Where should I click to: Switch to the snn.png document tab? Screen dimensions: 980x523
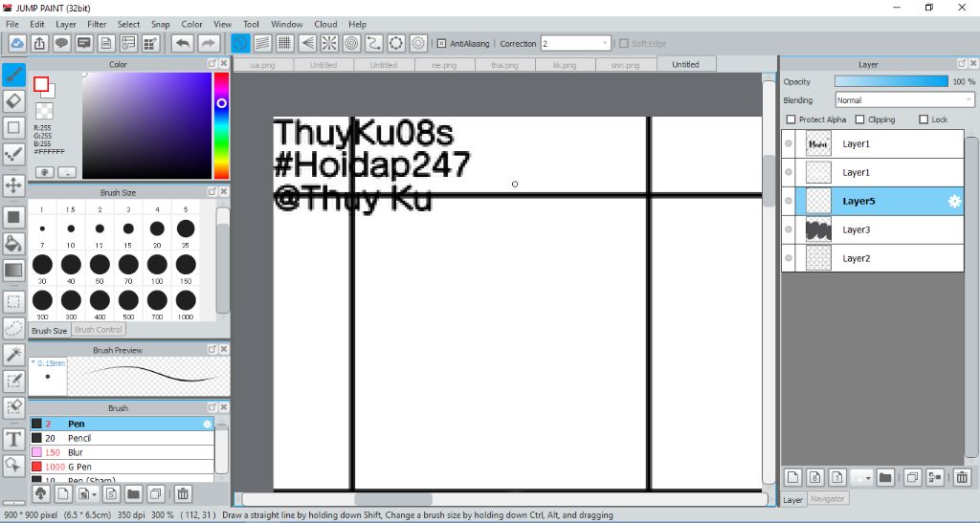tap(626, 65)
